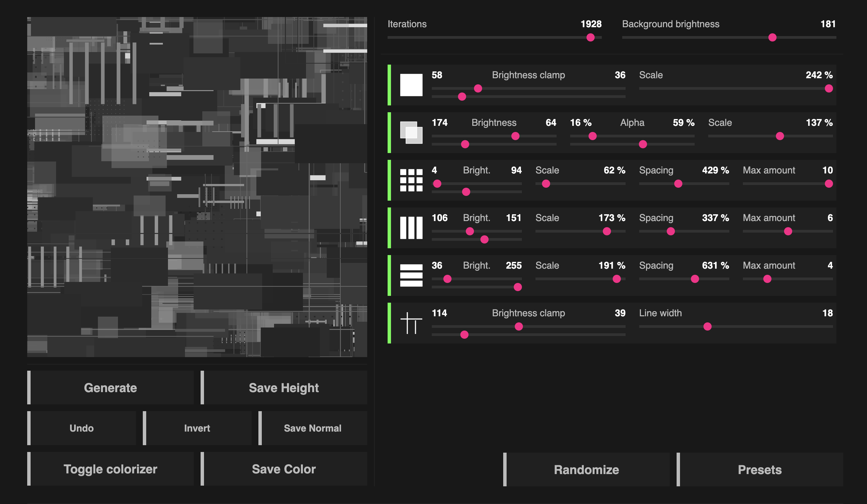Click the Background brightness slider handle
The height and width of the screenshot is (504, 867).
pyautogui.click(x=772, y=37)
